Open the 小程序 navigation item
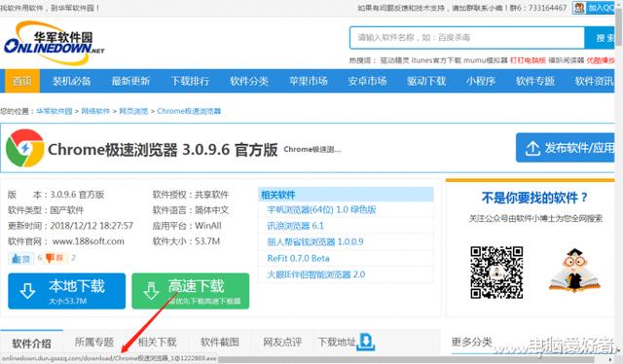 coord(481,81)
